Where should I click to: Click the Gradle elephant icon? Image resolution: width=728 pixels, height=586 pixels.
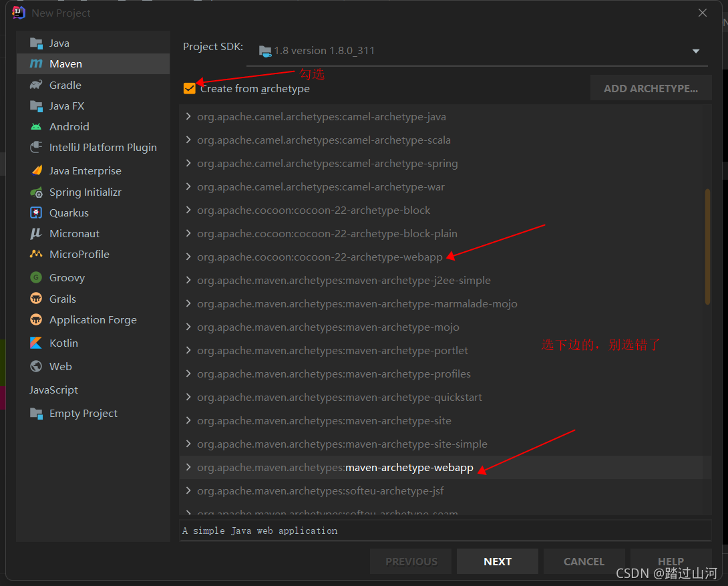[x=36, y=85]
